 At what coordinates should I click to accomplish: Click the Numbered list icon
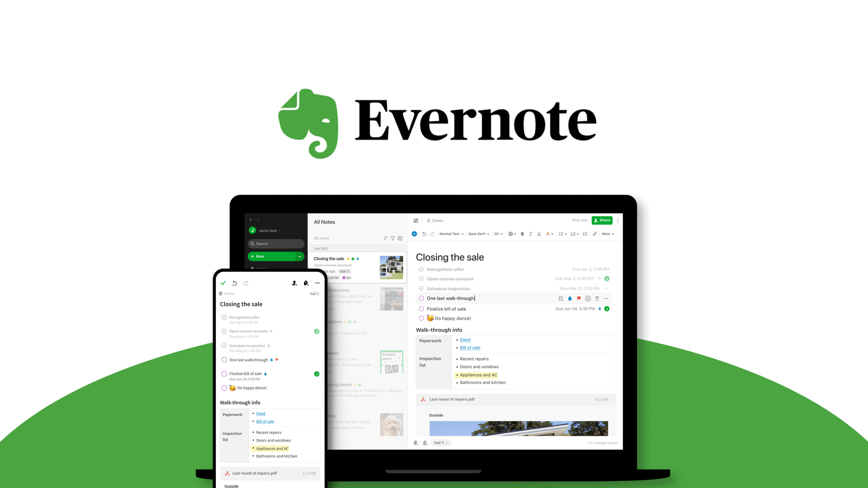[573, 233]
